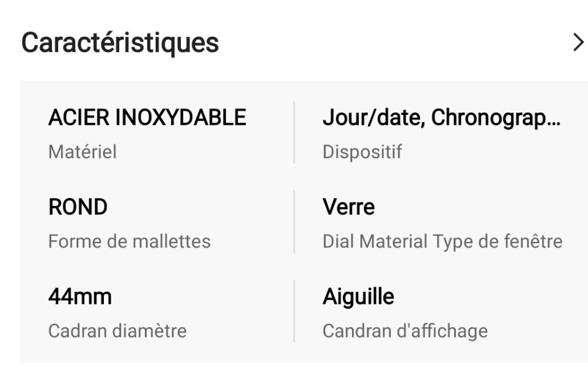Click Dial Material Type de fenêtre label
Viewport: 588px width, 368px height.
pyautogui.click(x=442, y=241)
